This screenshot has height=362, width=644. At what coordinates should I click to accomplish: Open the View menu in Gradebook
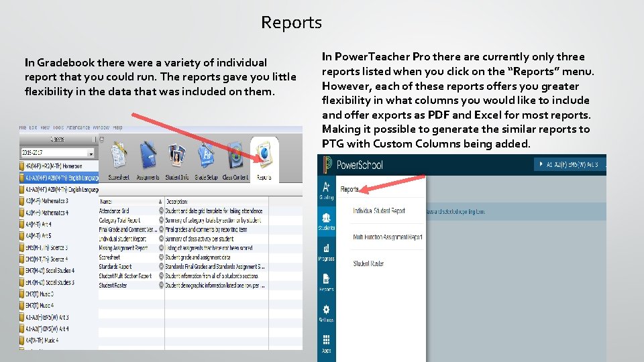pyautogui.click(x=45, y=127)
